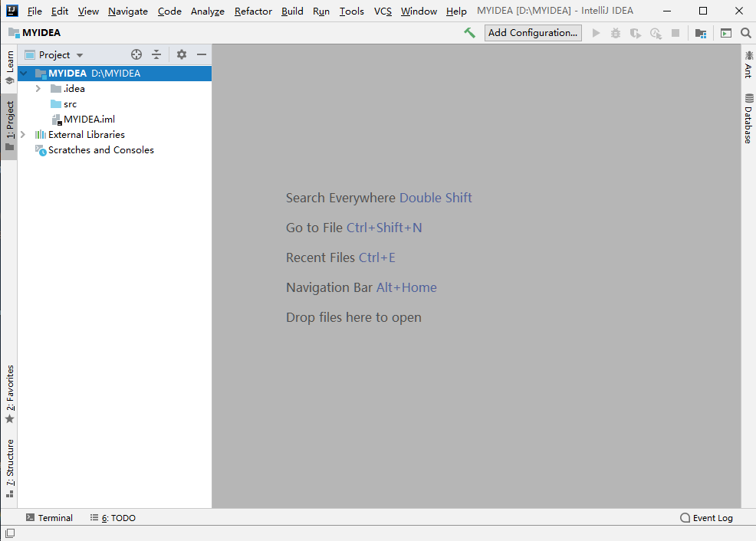Viewport: 756px width, 541px height.
Task: Open the Build menu
Action: tap(292, 11)
